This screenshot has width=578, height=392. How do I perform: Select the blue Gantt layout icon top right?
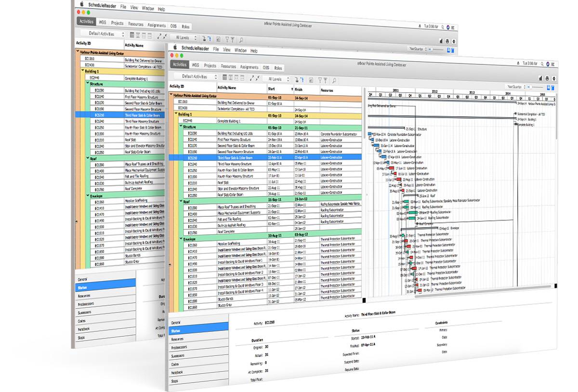(553, 87)
